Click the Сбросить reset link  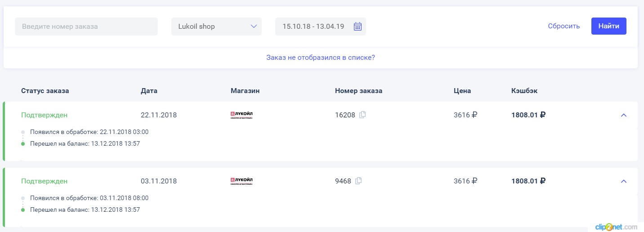pos(564,26)
